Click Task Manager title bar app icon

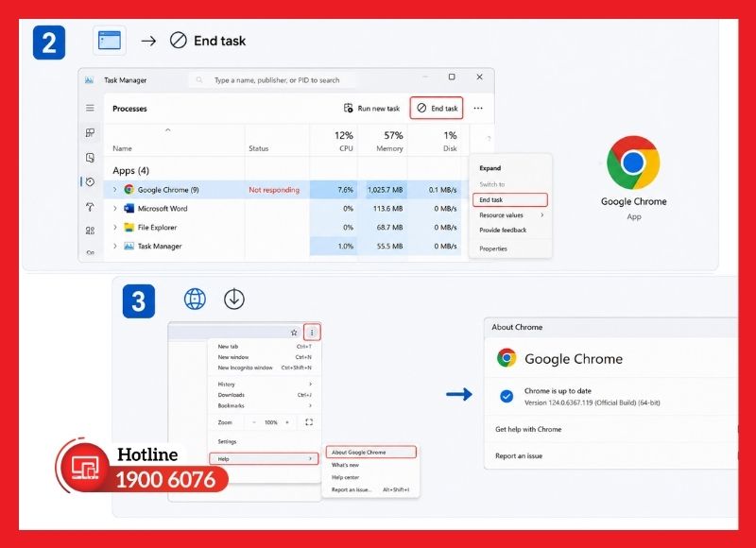pyautogui.click(x=89, y=80)
